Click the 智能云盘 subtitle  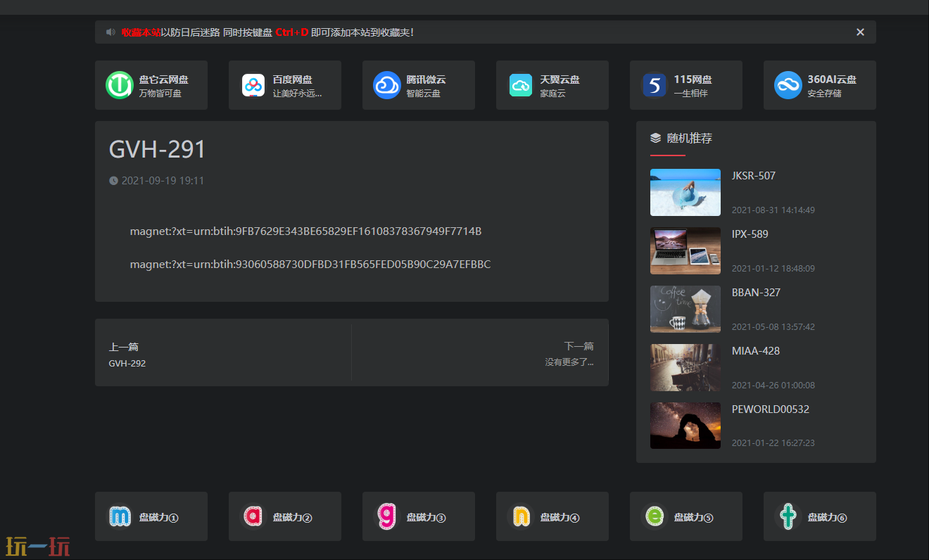pyautogui.click(x=423, y=93)
